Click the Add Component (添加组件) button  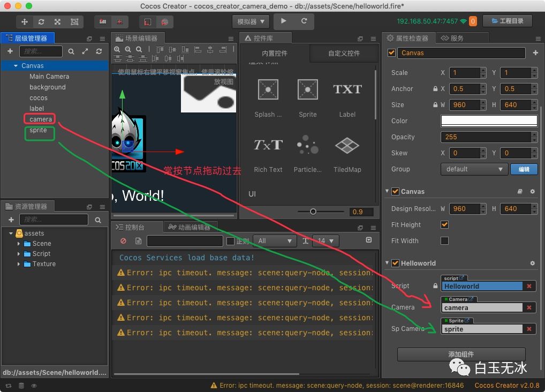pos(461,354)
